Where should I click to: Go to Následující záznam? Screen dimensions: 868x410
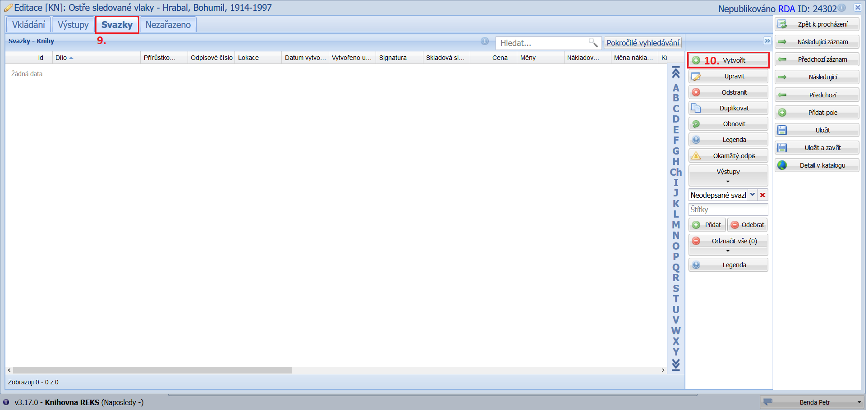[x=817, y=42]
